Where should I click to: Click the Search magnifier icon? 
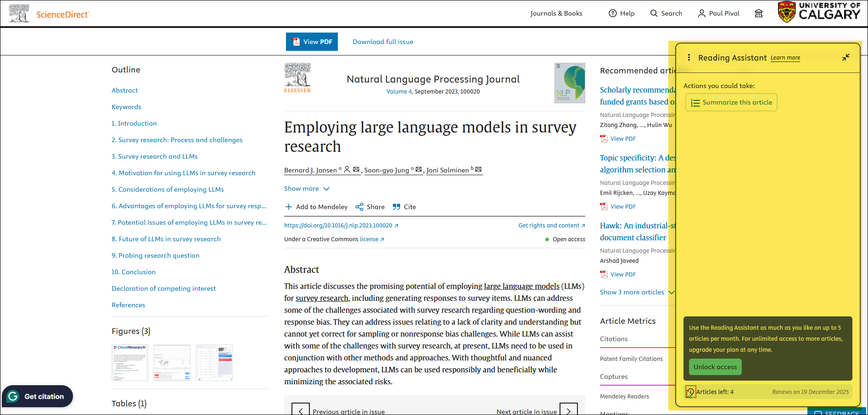click(653, 13)
